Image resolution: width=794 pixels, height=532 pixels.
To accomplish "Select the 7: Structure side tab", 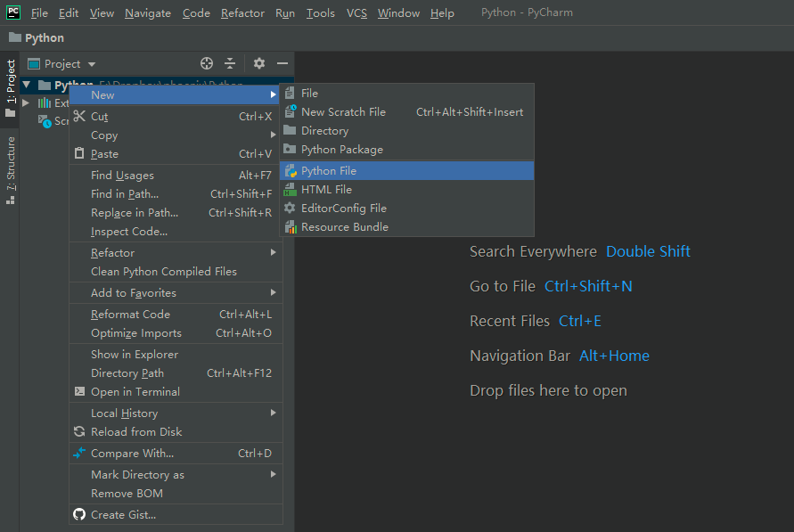I will (x=10, y=170).
